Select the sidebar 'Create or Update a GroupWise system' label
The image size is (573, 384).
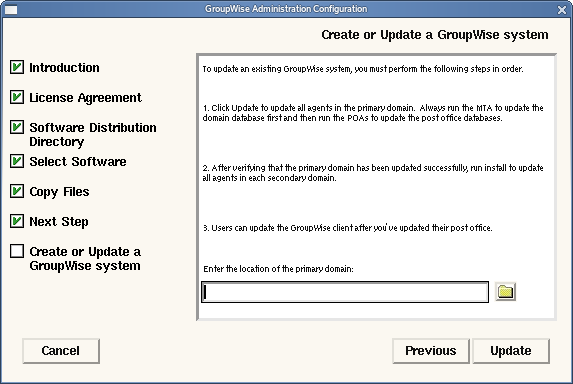pos(85,259)
